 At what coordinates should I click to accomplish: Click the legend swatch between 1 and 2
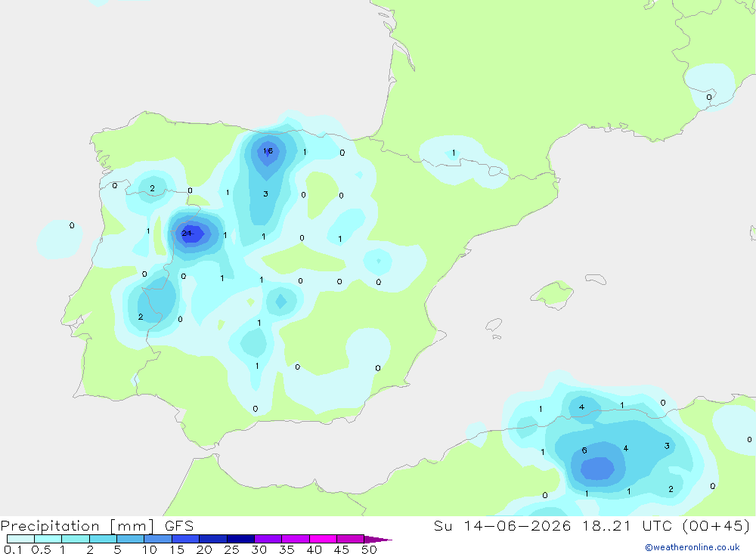point(76,539)
